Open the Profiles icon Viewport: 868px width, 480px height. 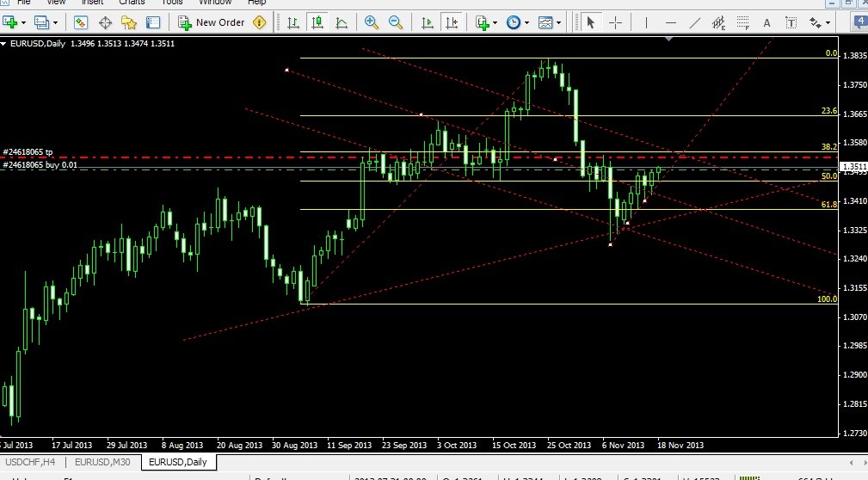pyautogui.click(x=41, y=22)
